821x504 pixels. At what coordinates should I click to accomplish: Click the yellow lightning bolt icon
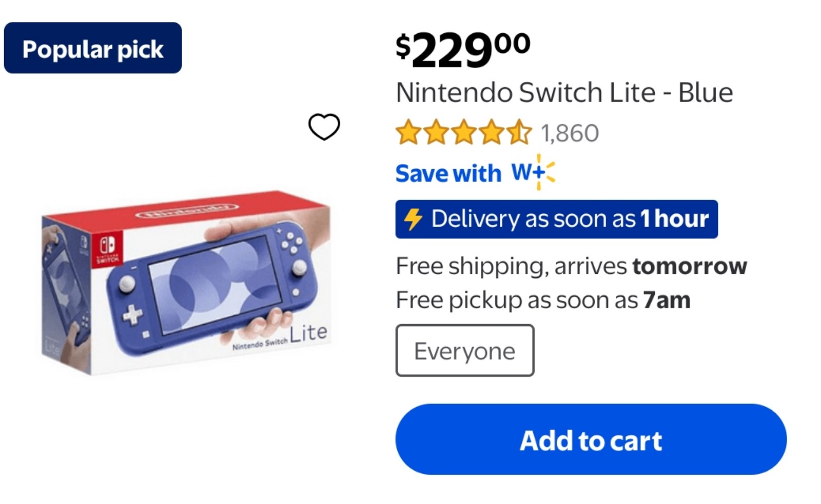tap(413, 219)
